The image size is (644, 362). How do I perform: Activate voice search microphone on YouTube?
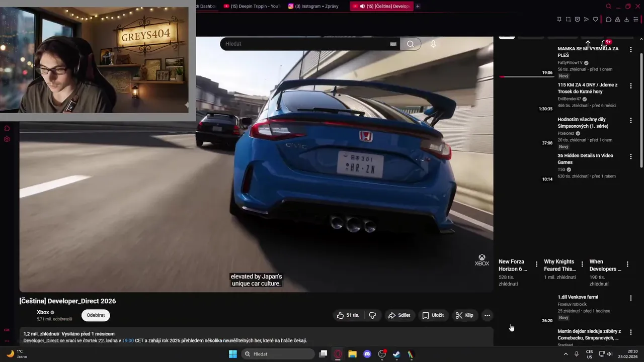[x=433, y=44]
